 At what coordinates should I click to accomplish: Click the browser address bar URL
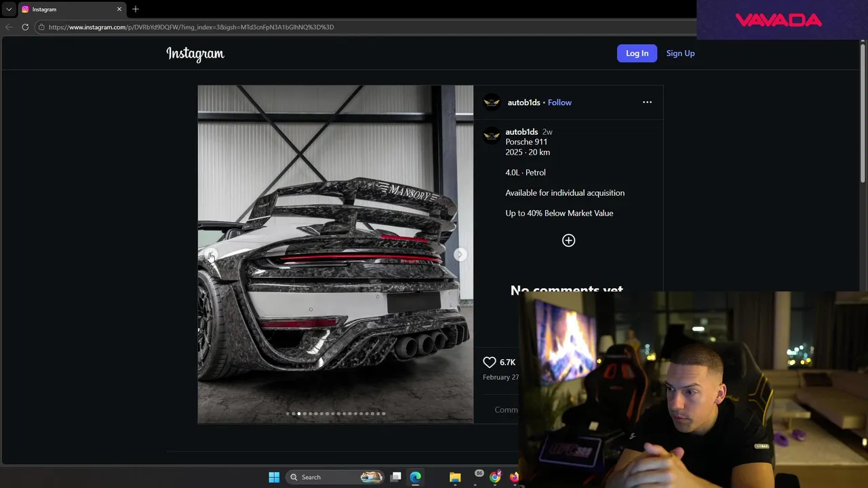[x=191, y=27]
